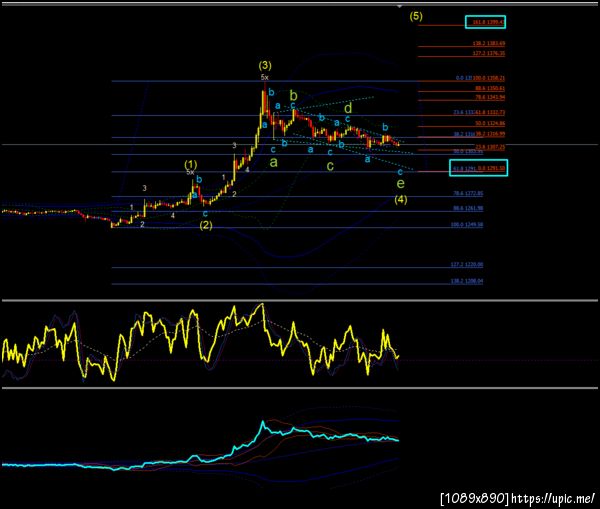
Task: Select the yellow (1) wave label
Action: [x=191, y=165]
